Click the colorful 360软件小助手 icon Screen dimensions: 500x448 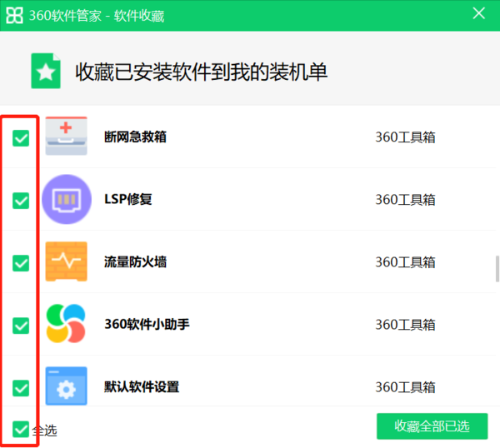point(66,324)
